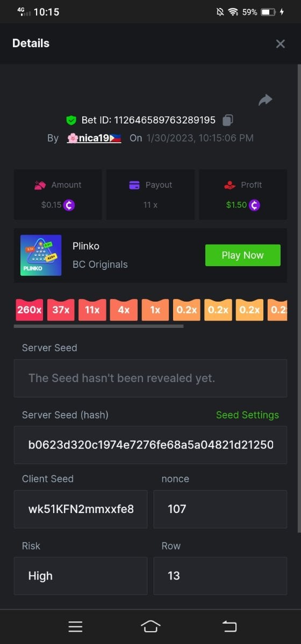Image resolution: width=301 pixels, height=644 pixels.
Task: Select the 4x multiplier chip
Action: coord(124,310)
